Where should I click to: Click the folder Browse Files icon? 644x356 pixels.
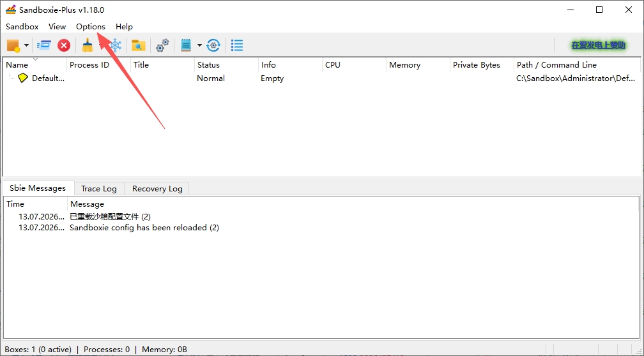(x=139, y=45)
